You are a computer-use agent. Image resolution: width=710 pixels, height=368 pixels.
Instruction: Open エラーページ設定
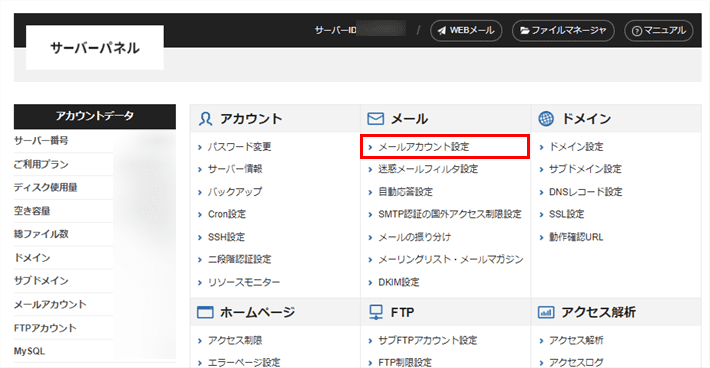(244, 363)
